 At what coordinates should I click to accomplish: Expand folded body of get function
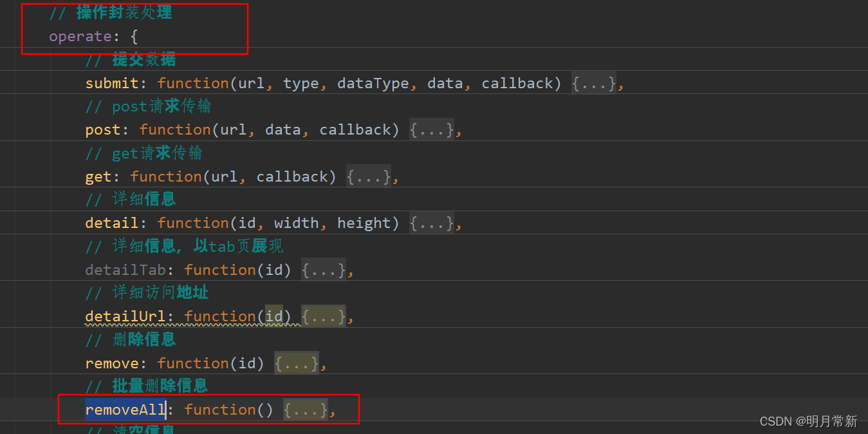[369, 176]
